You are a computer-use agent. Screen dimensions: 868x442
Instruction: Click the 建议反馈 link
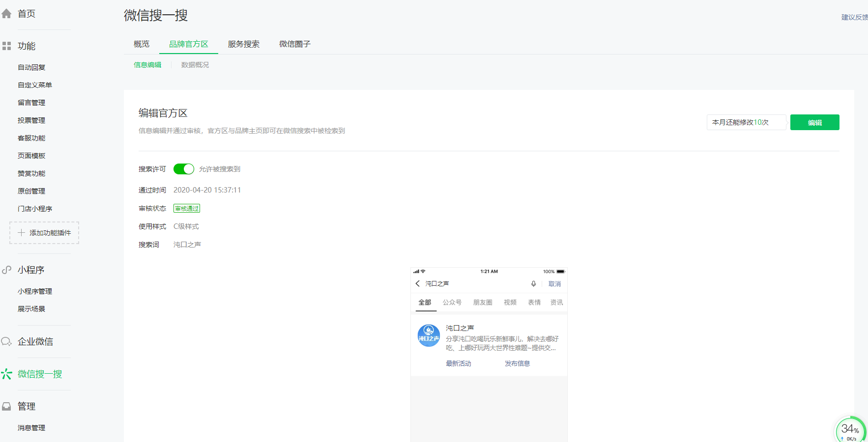pos(855,17)
